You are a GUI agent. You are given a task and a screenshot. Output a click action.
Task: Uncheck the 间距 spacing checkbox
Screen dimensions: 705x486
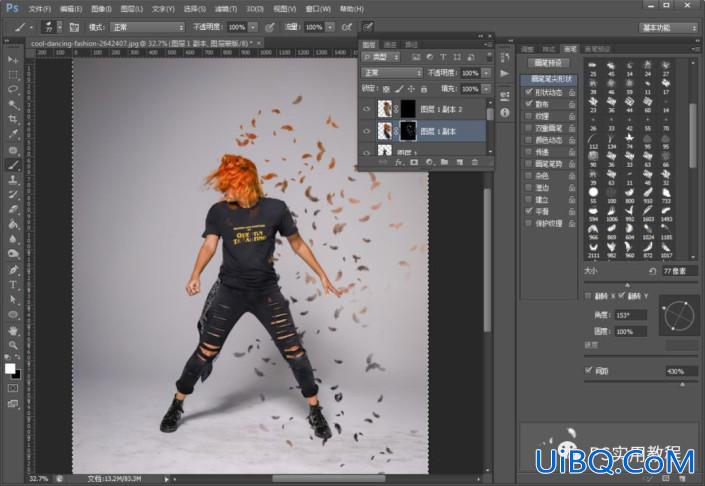pos(589,370)
